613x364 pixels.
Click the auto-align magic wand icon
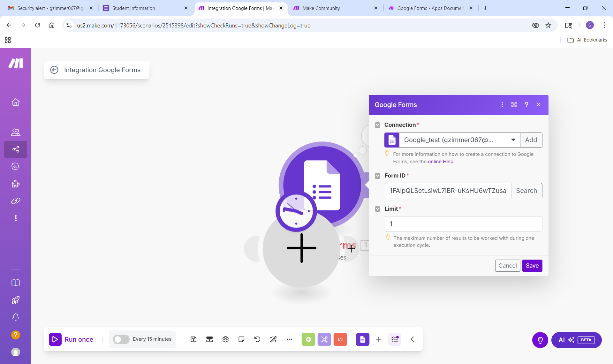coord(273,339)
